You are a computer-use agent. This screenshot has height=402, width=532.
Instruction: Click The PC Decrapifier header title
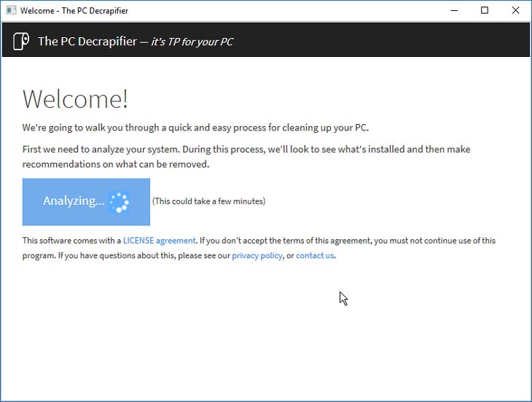click(x=87, y=42)
